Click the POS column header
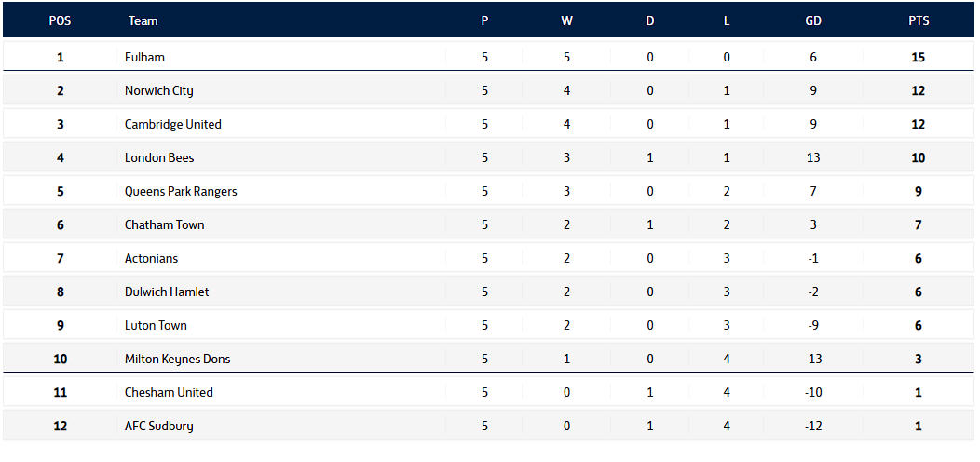This screenshot has width=980, height=462. 60,20
